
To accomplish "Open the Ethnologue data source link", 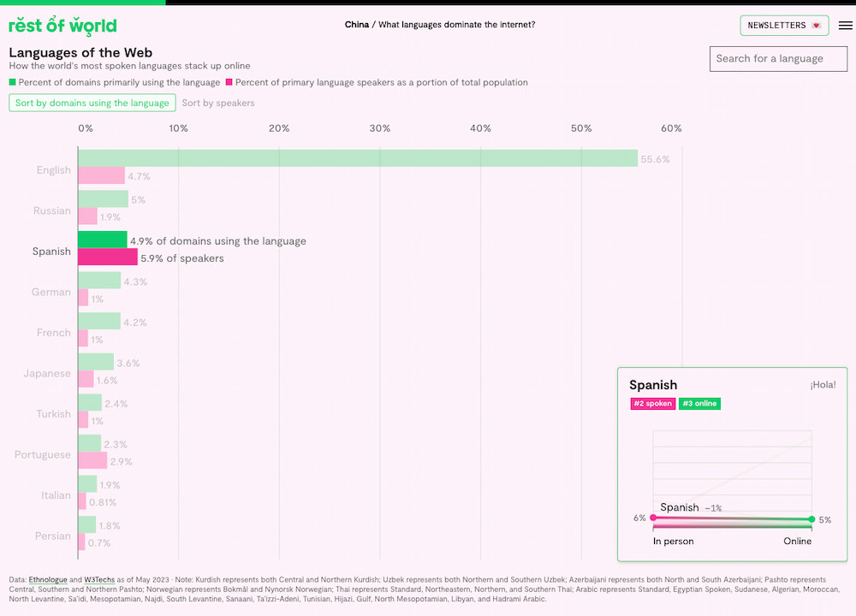I will coord(48,580).
